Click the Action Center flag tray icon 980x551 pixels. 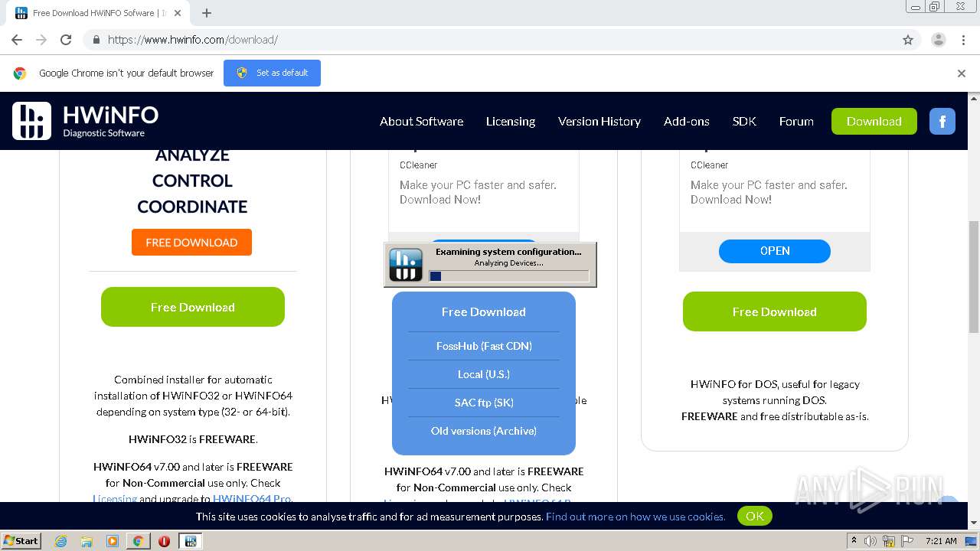tap(908, 541)
